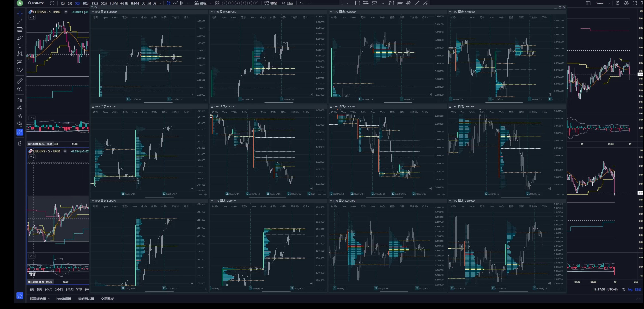
Task: Switch to the 15分 timeframe
Action: point(95,3)
